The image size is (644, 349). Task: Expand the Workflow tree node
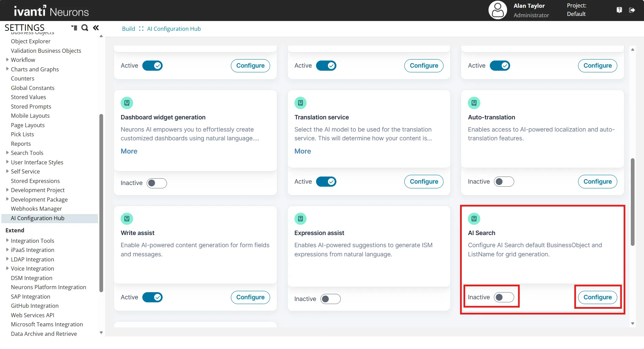tap(7, 60)
